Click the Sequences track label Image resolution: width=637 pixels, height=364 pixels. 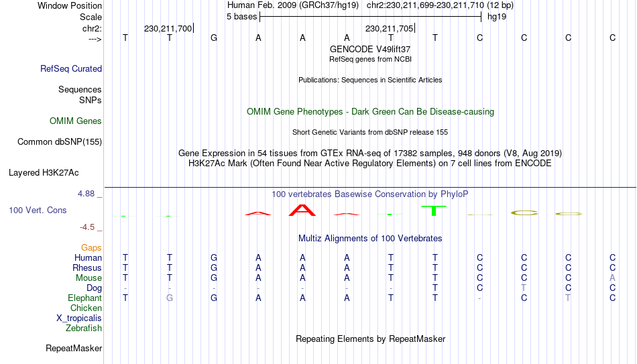point(80,89)
